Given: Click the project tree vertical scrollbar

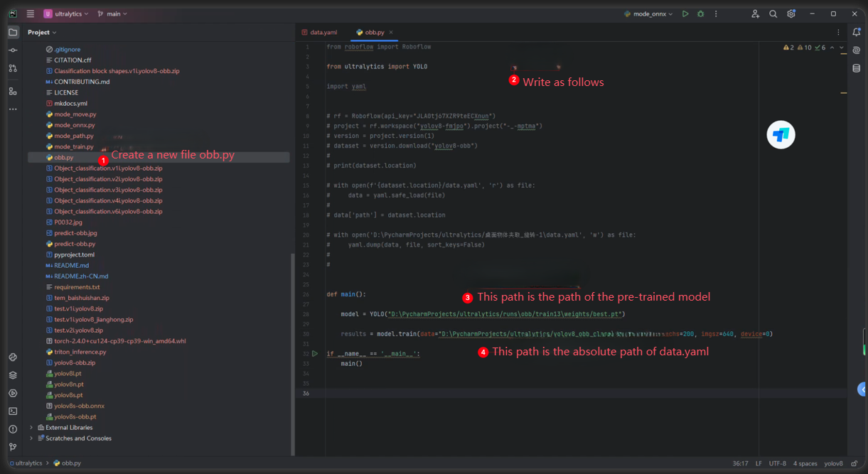Looking at the screenshot, I should coord(292,353).
